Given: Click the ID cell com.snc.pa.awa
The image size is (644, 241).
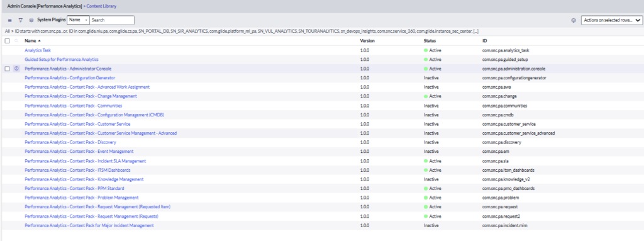Looking at the screenshot, I should click(x=497, y=87).
